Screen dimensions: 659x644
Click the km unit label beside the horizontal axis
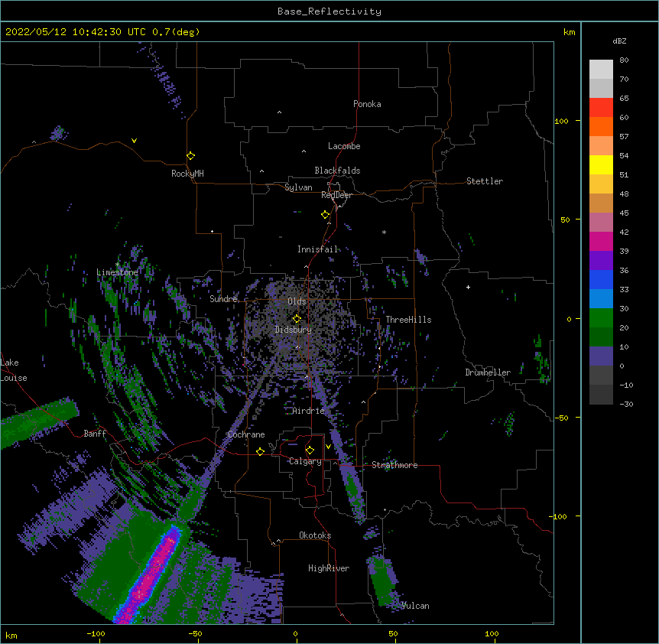coord(11,635)
